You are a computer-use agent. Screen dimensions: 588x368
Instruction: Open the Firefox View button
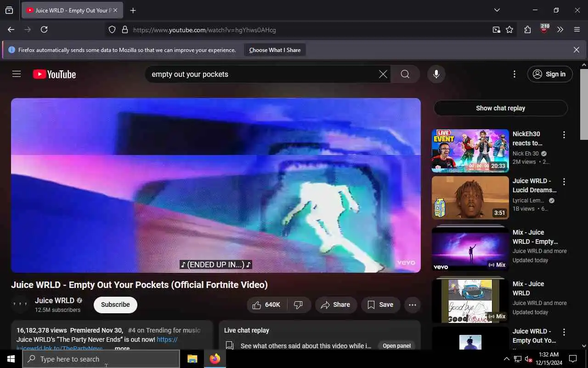(x=9, y=10)
